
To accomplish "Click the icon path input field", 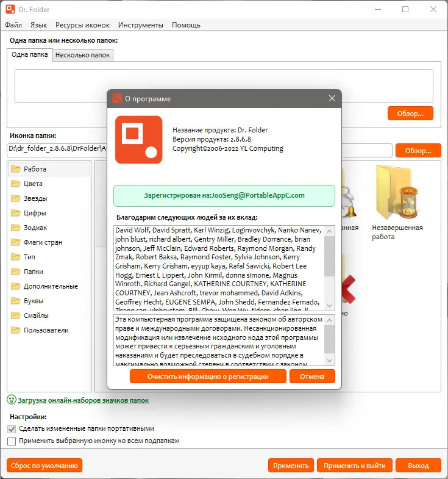I will [199, 150].
